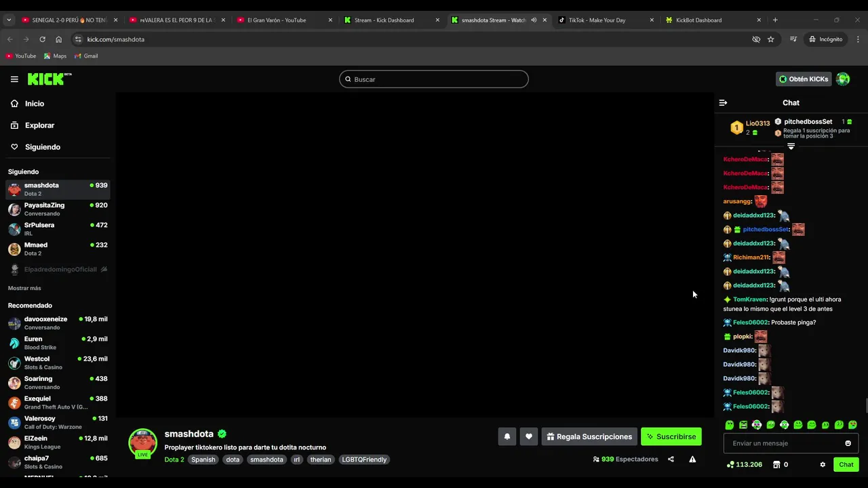The width and height of the screenshot is (868, 488).
Task: Open Mmaed channel in sidebar
Action: click(x=58, y=249)
